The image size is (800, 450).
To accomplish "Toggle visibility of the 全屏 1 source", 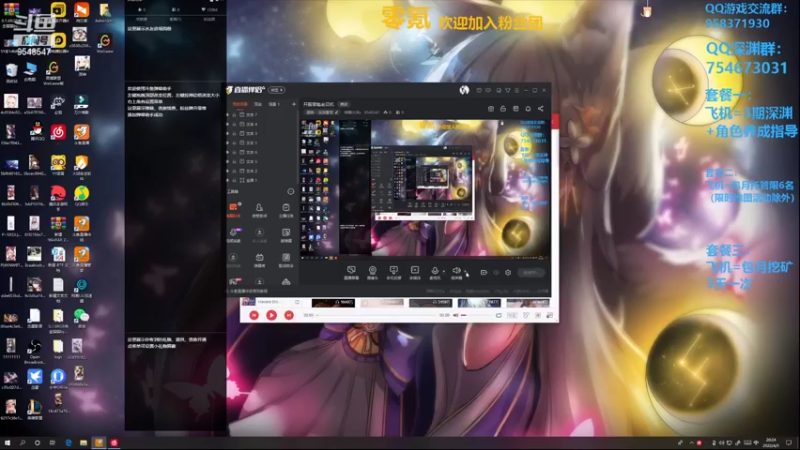I will (x=235, y=180).
